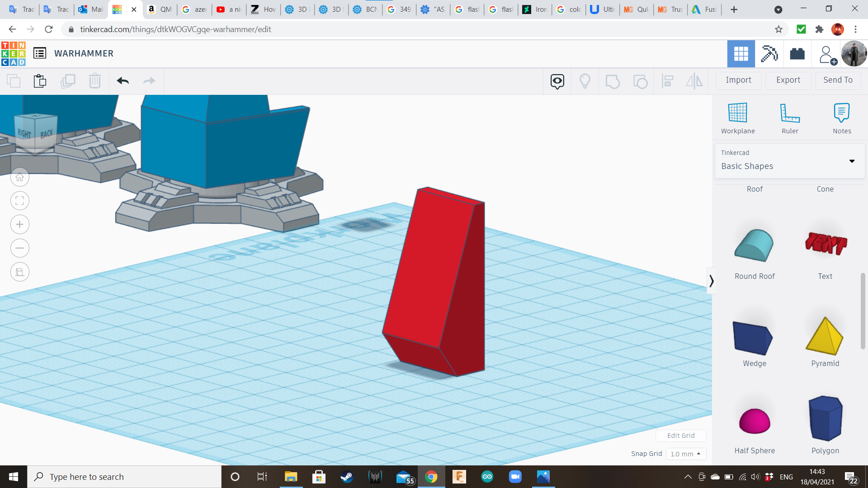The image size is (868, 488).
Task: Click the Paste clipboard icon
Action: pos(40,81)
